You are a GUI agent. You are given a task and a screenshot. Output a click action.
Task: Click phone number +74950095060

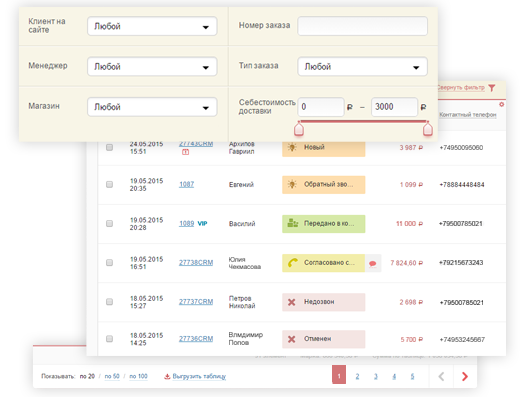[x=461, y=148]
